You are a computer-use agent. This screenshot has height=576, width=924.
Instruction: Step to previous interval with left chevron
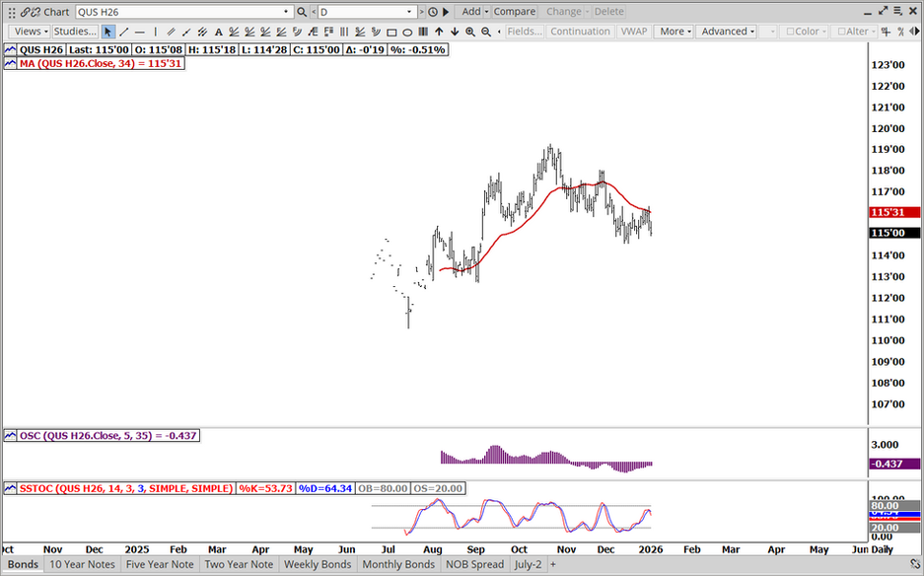tap(314, 12)
